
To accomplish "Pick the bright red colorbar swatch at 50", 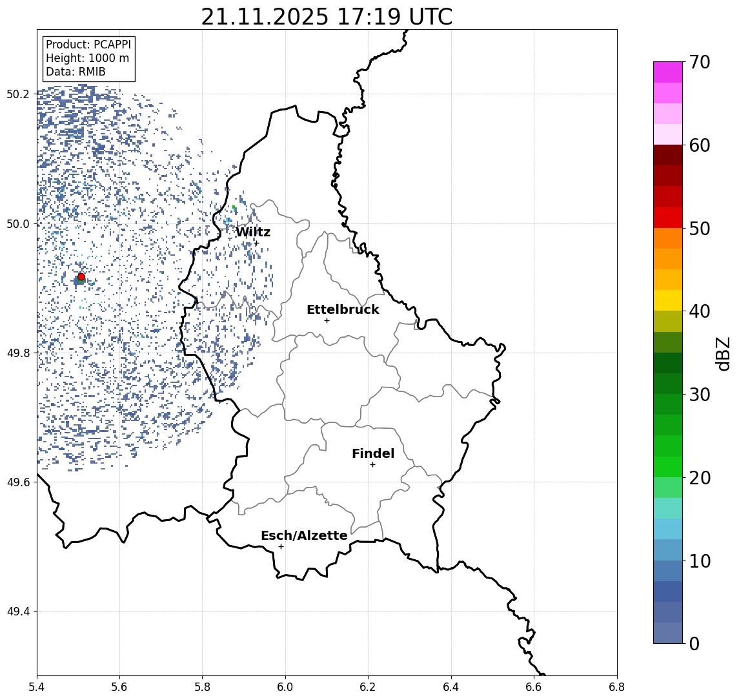I will tap(668, 218).
